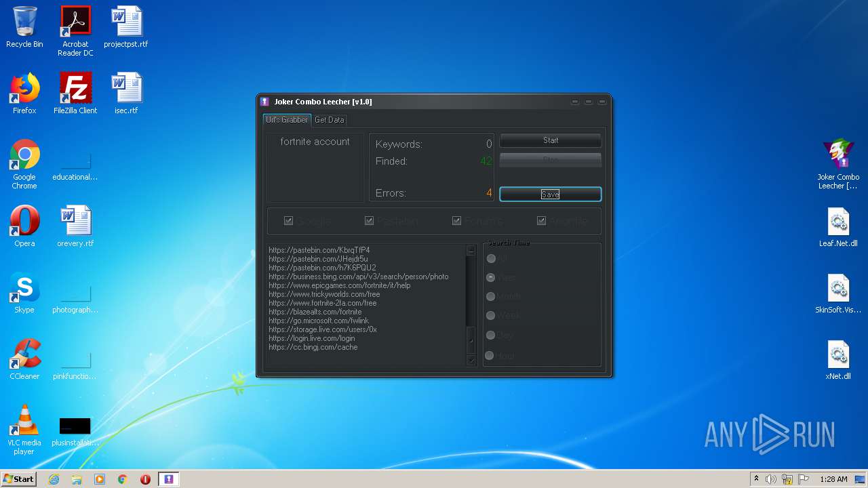Click URL list scrollbar down arrow
The height and width of the screenshot is (488, 868).
(x=471, y=361)
